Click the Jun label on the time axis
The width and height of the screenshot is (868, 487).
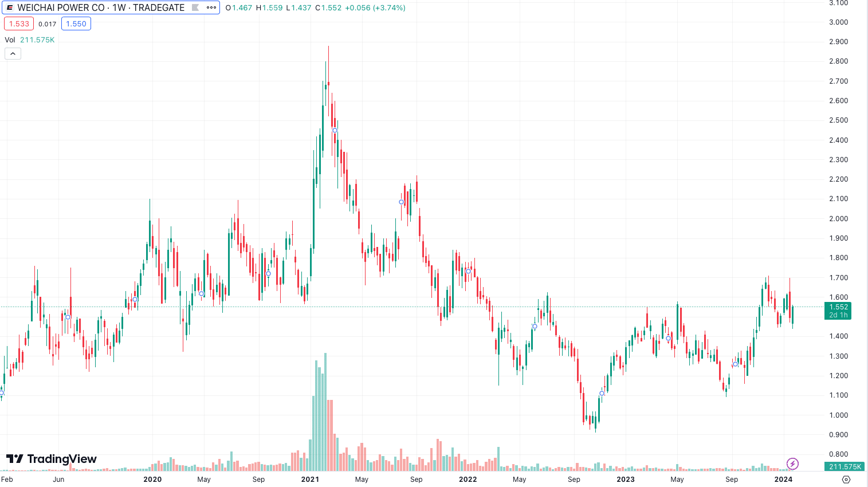pyautogui.click(x=58, y=480)
